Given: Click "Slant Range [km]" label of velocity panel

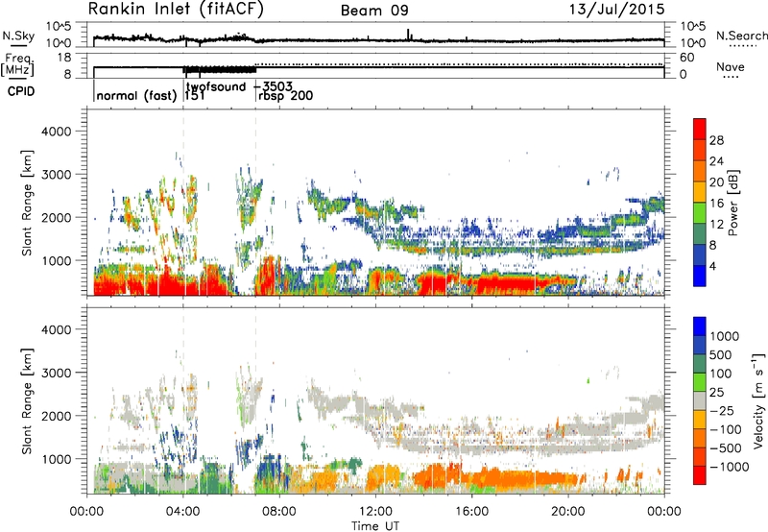Looking at the screenshot, I should pyautogui.click(x=28, y=401).
